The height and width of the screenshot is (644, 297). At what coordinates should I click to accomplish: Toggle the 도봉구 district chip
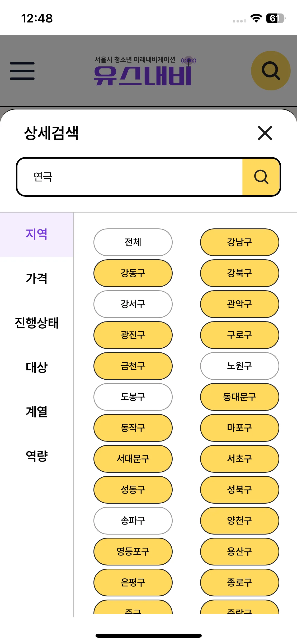click(x=133, y=397)
